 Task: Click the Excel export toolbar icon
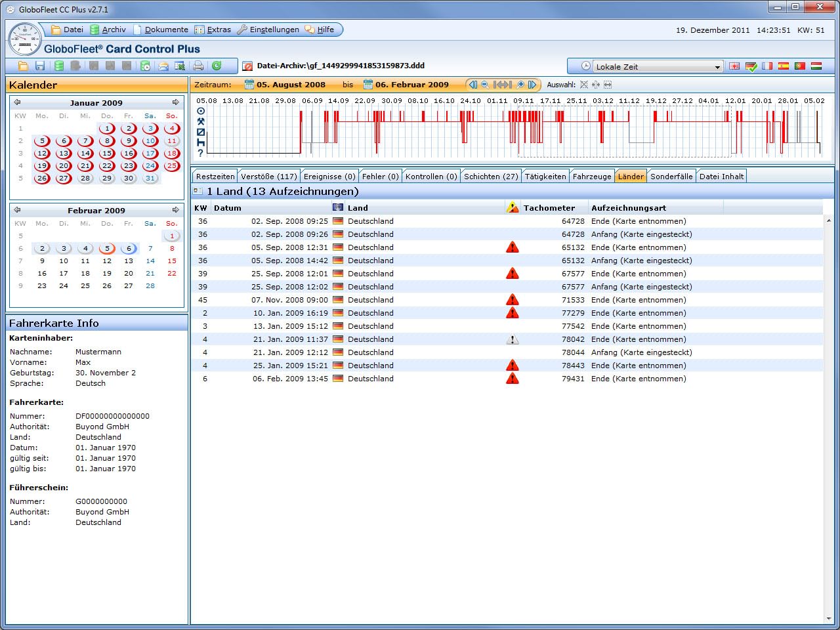(179, 66)
